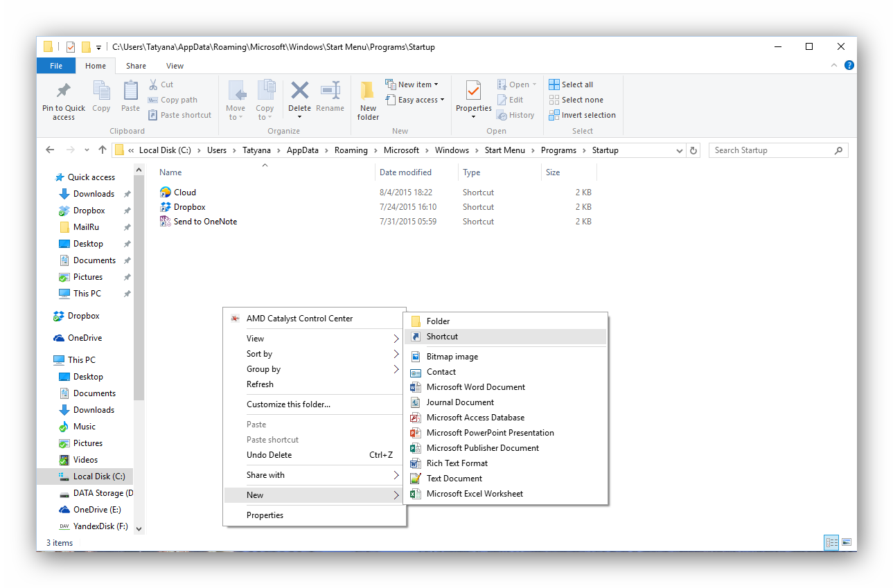The height and width of the screenshot is (588, 893).
Task: Click Roaming in the address breadcrumb
Action: (x=351, y=150)
